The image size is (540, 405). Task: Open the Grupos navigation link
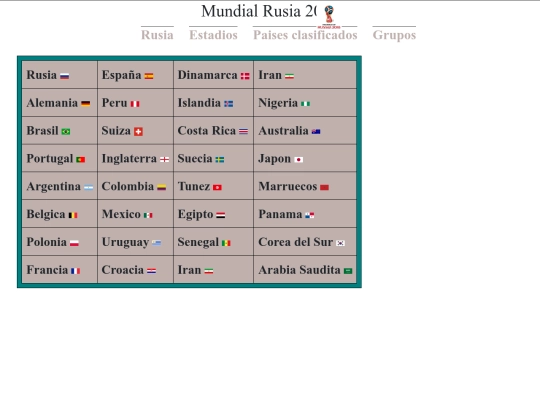pos(394,35)
